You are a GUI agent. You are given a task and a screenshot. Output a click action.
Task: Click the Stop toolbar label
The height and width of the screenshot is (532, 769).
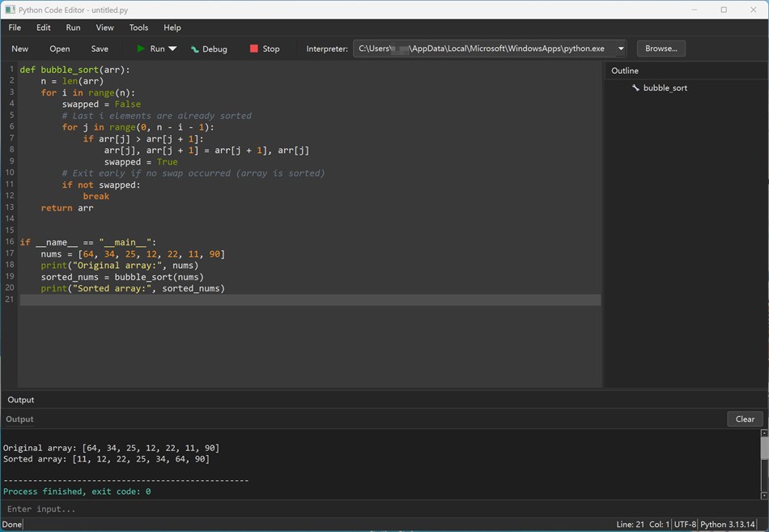click(270, 49)
